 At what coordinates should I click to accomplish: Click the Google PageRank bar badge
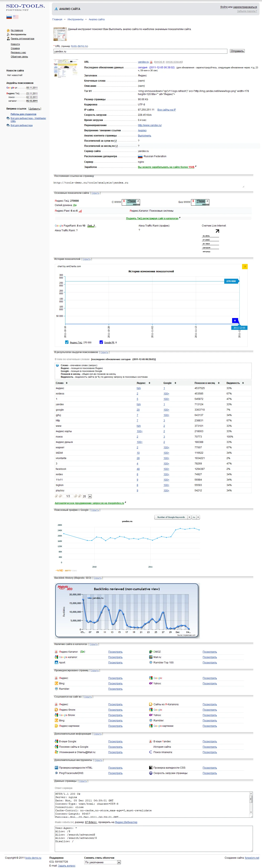(91, 226)
